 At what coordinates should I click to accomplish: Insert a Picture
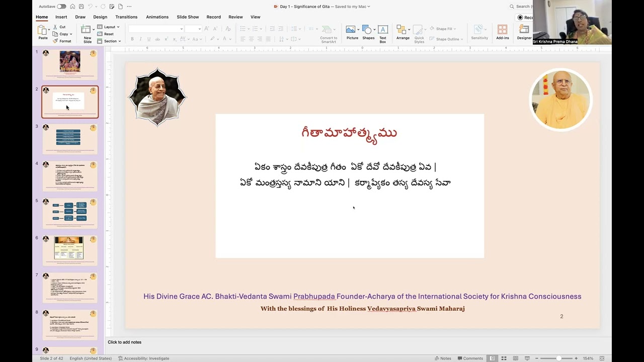(352, 33)
